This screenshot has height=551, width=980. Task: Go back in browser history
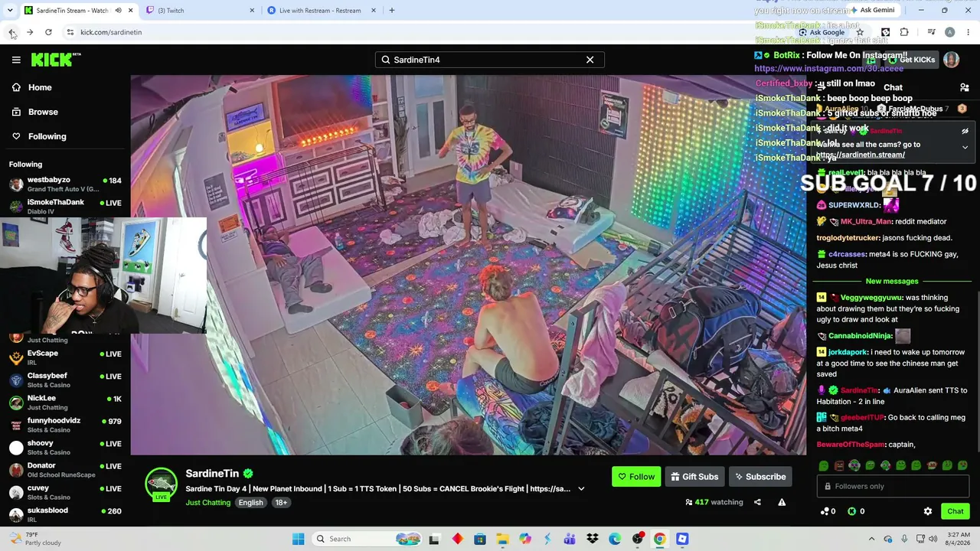(x=11, y=32)
